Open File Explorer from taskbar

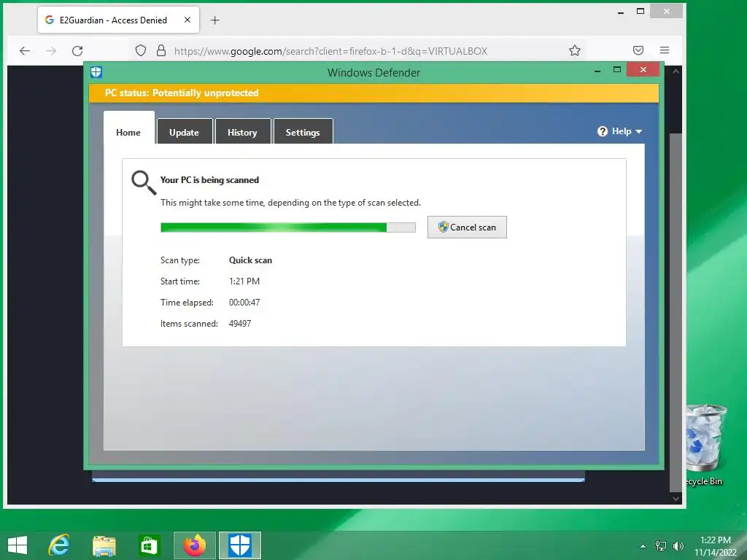coord(104,545)
